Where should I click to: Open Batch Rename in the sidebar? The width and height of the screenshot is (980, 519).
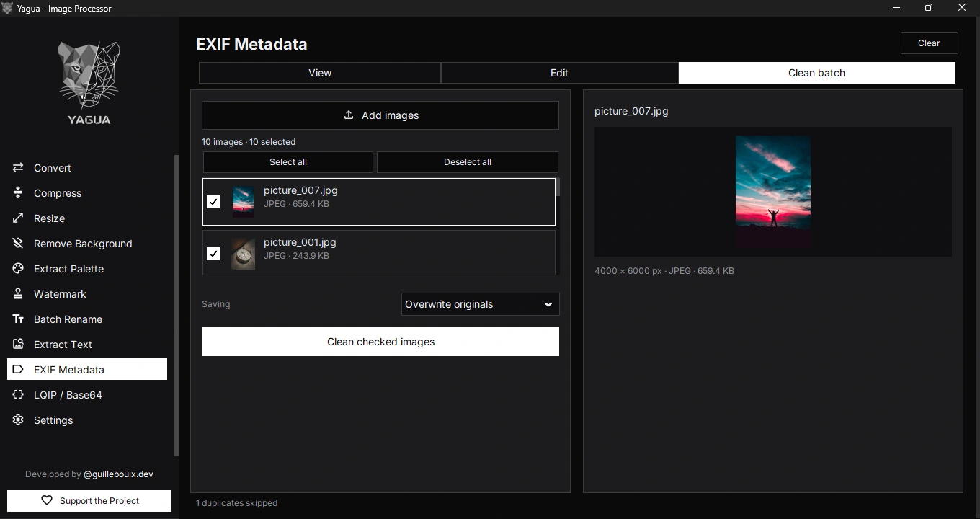pyautogui.click(x=87, y=319)
